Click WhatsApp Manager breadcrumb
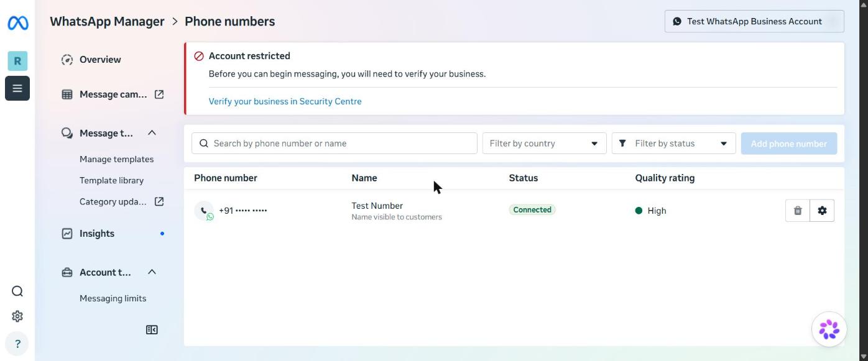The height and width of the screenshot is (361, 868). pos(107,21)
